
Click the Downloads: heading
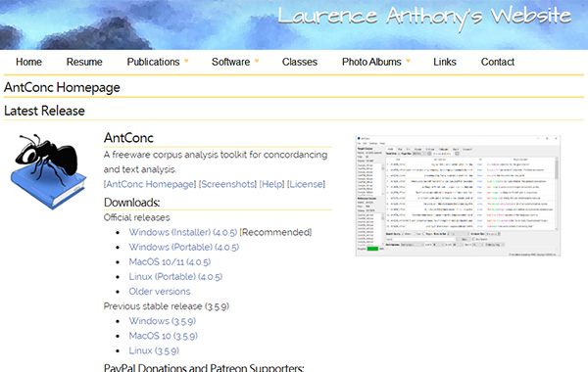tap(131, 203)
